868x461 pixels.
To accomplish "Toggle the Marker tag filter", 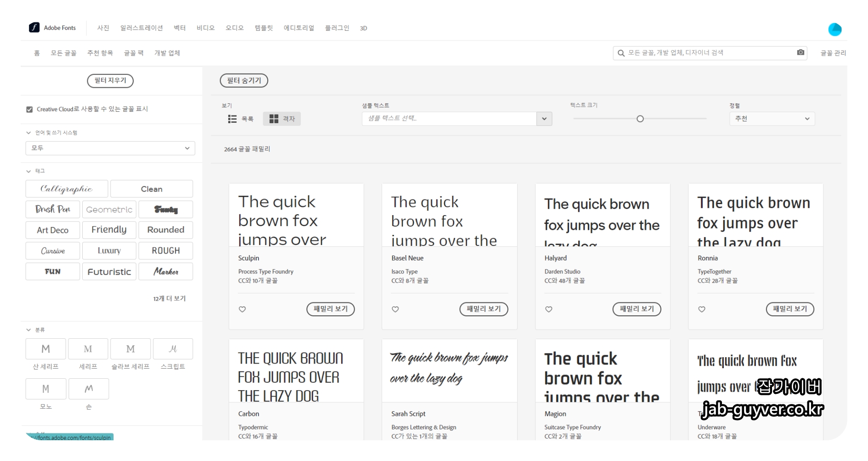I will click(166, 272).
